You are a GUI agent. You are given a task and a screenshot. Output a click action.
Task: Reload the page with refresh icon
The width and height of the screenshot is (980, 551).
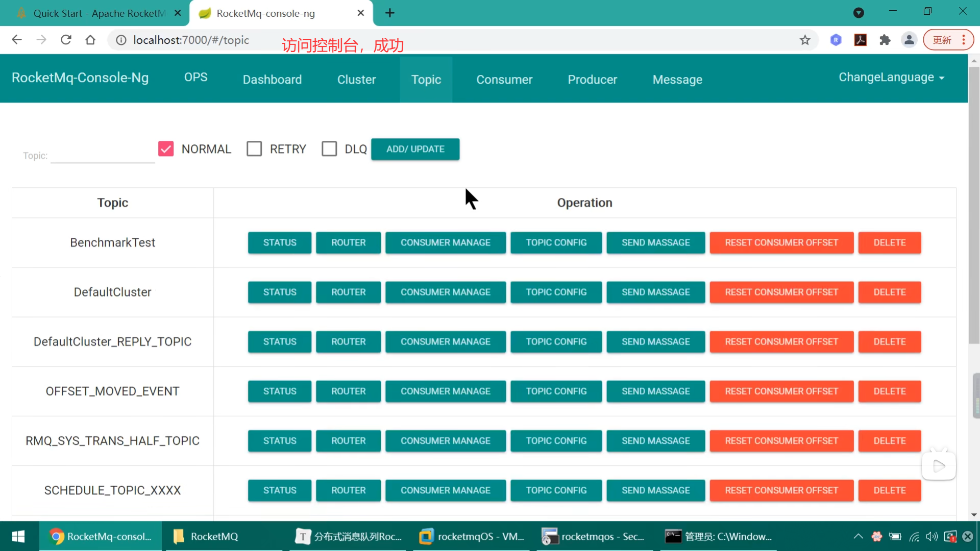point(66,40)
